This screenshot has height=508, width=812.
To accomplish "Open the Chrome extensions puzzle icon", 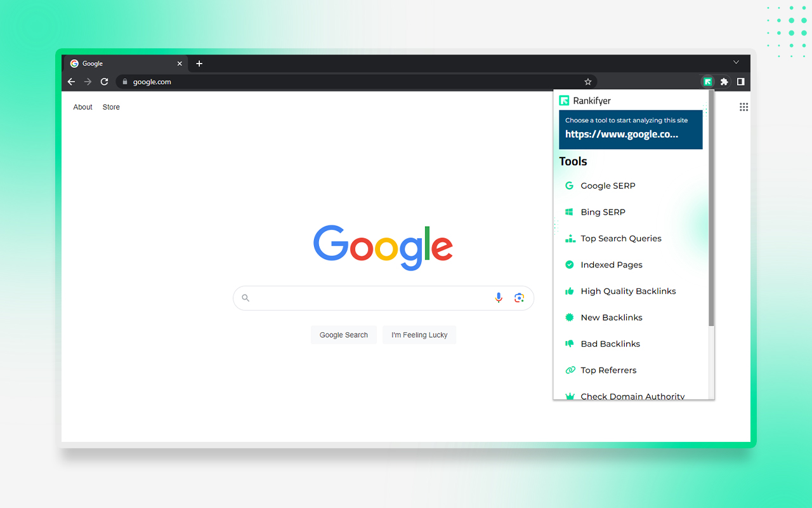I will [724, 82].
